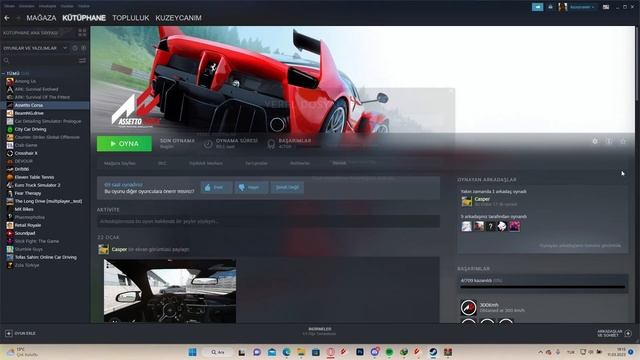Click the Crosshair X icon
Viewport: 640px width, 360px height.
pyautogui.click(x=10, y=153)
